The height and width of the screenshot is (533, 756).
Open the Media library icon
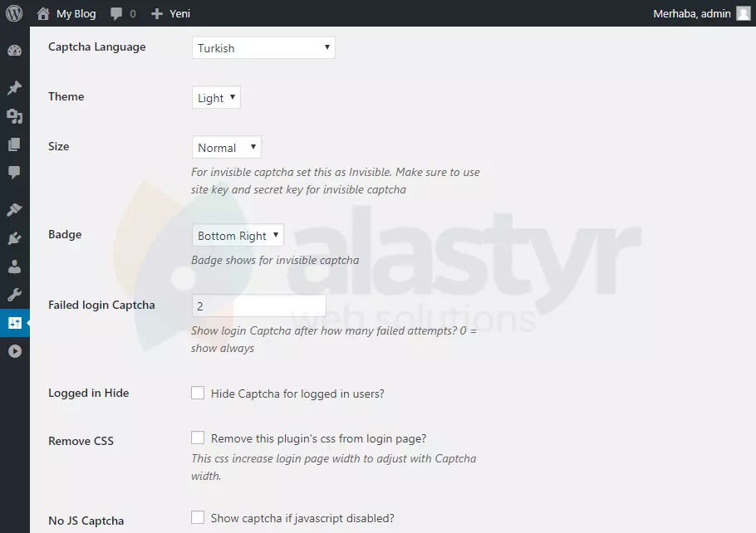(14, 116)
